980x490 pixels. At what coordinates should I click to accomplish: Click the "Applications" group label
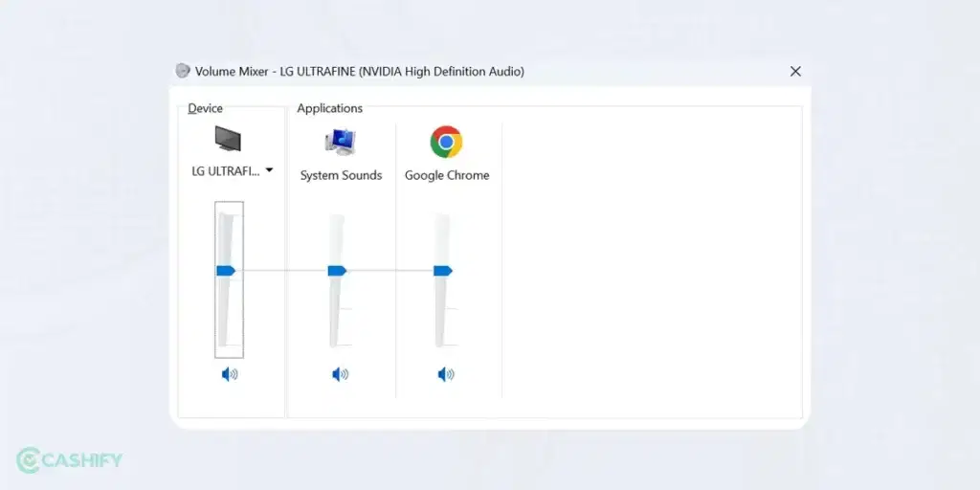[329, 108]
